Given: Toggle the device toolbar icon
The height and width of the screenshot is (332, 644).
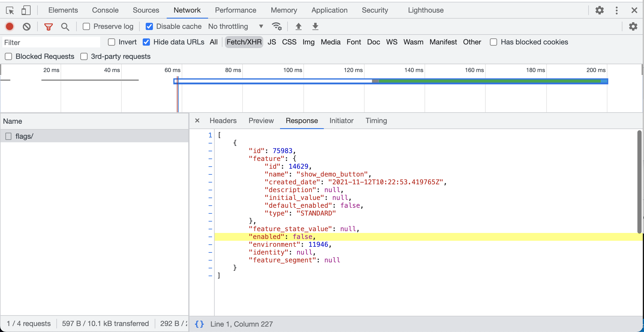Looking at the screenshot, I should tap(26, 11).
